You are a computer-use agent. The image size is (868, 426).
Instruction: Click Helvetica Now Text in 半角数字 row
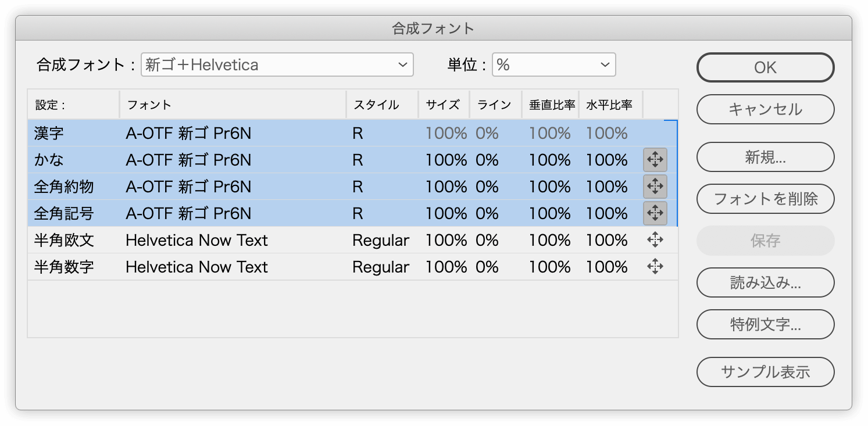pos(197,267)
